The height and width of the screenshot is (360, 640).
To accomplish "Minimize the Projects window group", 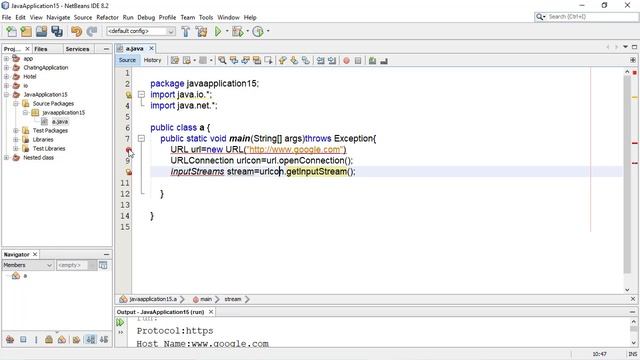I will point(107,49).
